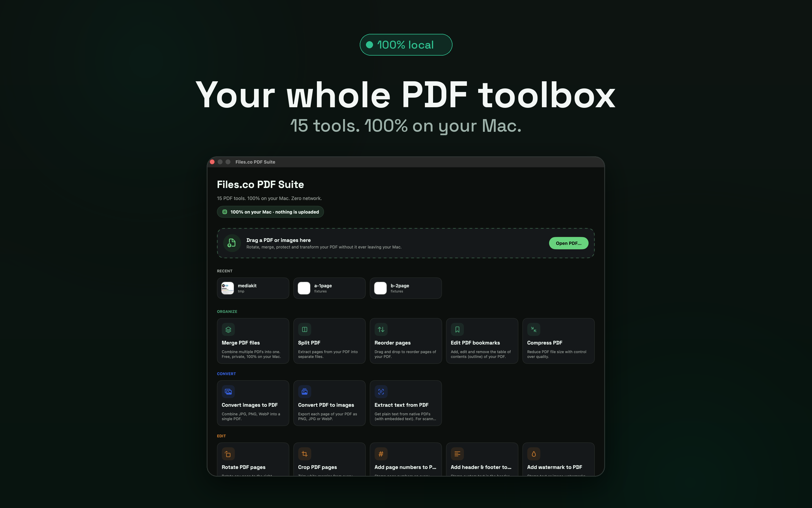812x508 pixels.
Task: Select Add header & footer to... title
Action: point(481,467)
